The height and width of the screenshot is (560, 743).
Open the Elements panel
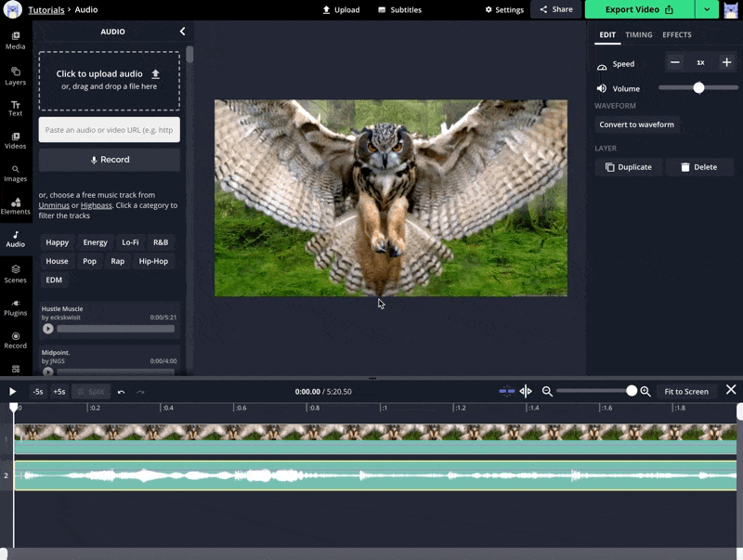(16, 206)
